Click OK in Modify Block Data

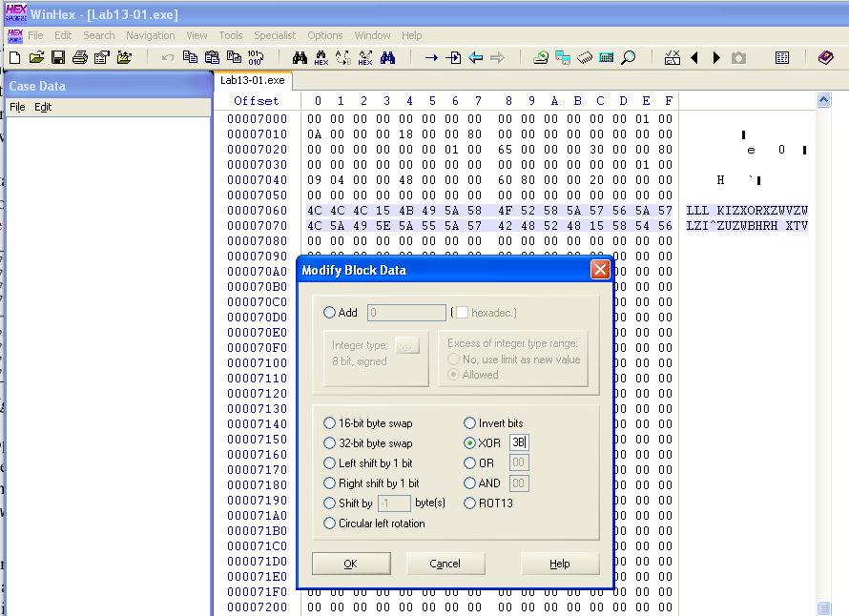(351, 564)
